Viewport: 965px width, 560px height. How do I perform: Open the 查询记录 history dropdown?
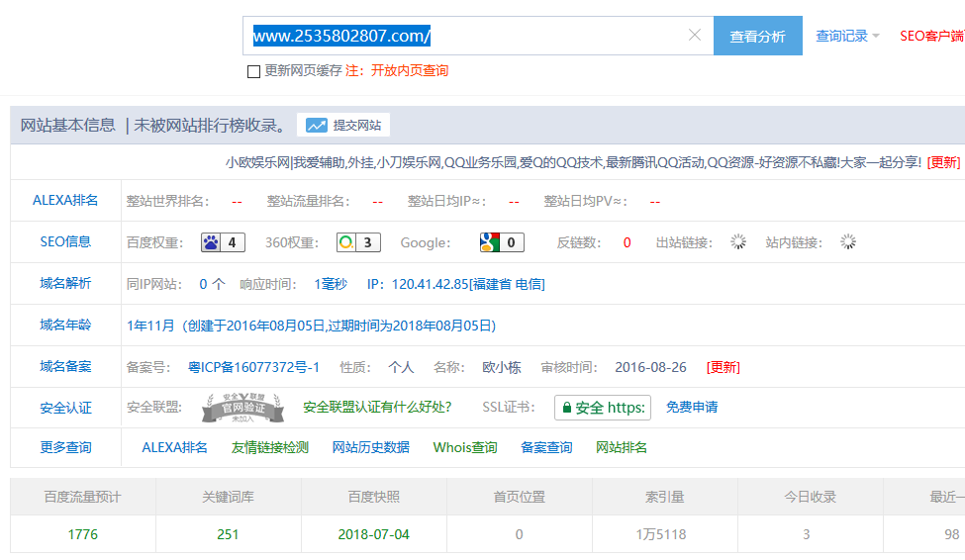pyautogui.click(x=847, y=36)
